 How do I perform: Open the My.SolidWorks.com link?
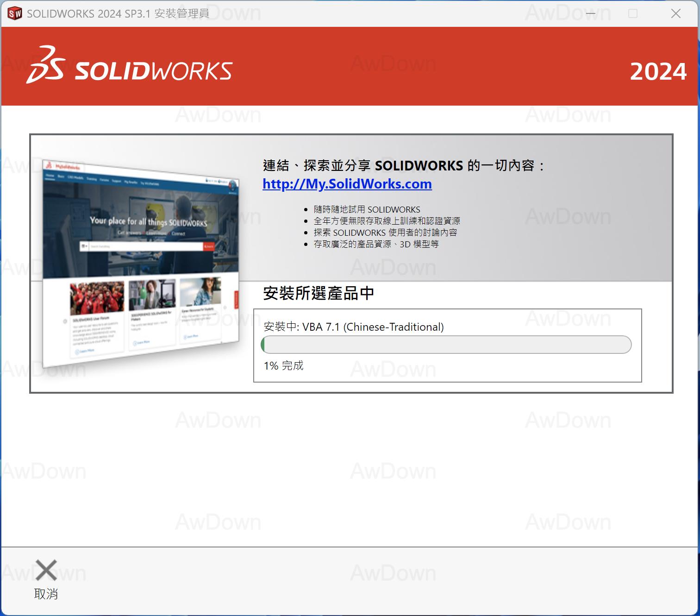[347, 184]
